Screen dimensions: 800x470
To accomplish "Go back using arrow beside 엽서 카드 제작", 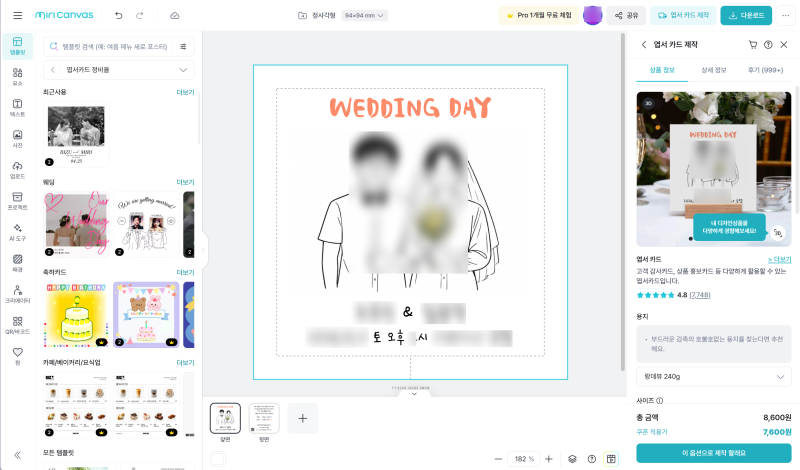I will (x=643, y=44).
